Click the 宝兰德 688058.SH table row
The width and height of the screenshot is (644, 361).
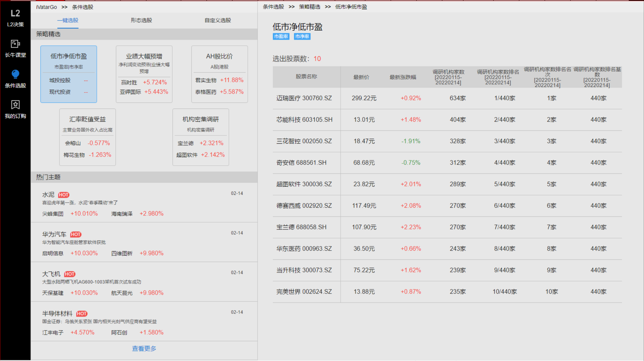point(301,227)
